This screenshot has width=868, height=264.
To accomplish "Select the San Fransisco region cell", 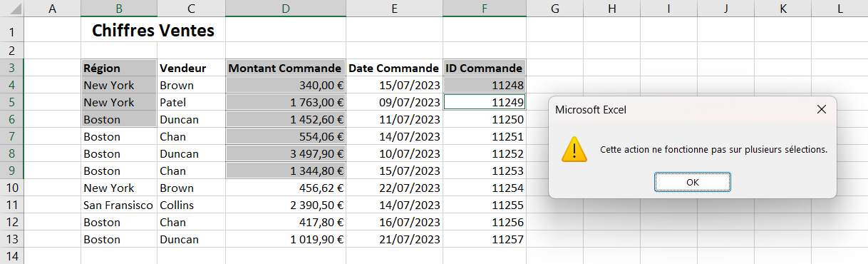I will (x=119, y=205).
